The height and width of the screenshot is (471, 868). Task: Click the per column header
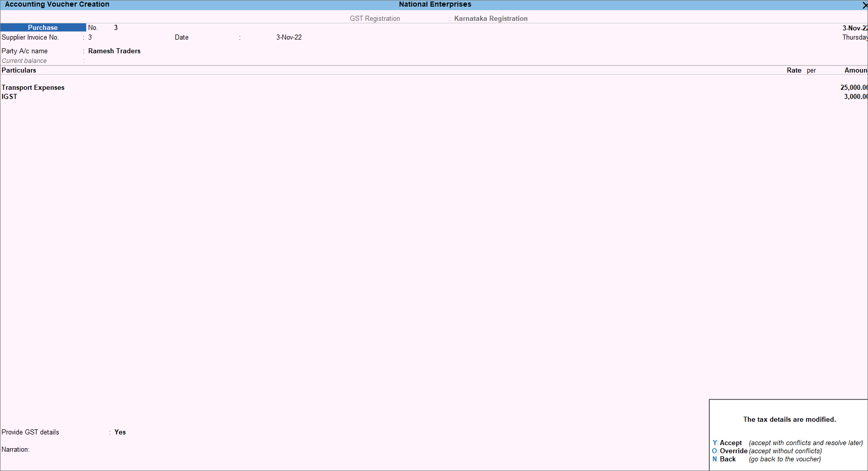(x=811, y=70)
